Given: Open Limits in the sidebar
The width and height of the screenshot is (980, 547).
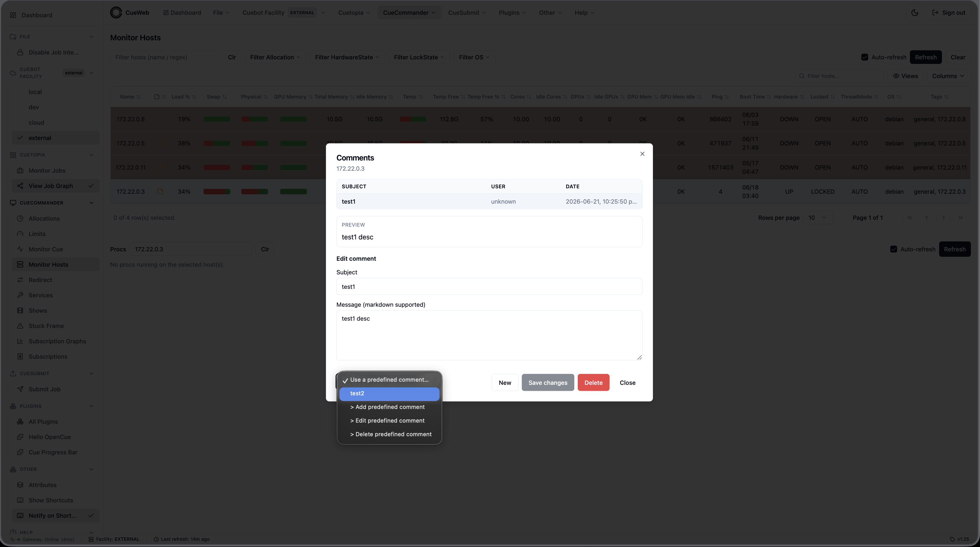Looking at the screenshot, I should click(56, 234).
